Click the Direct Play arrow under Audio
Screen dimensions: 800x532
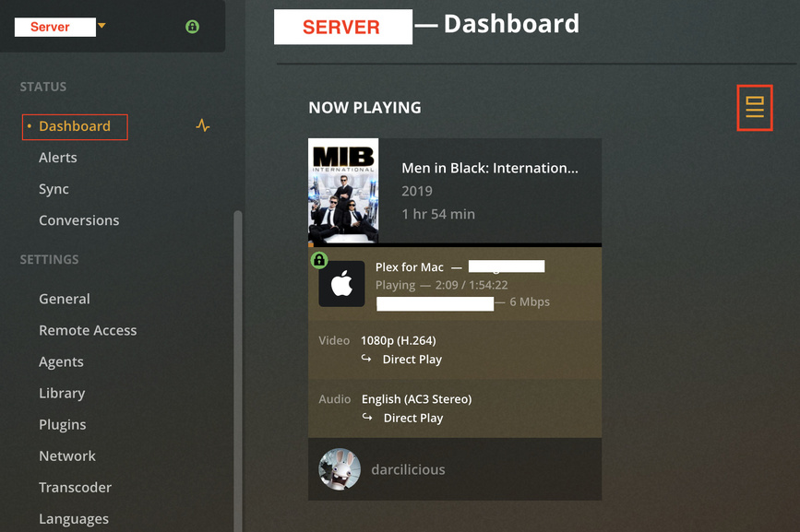[x=367, y=417]
